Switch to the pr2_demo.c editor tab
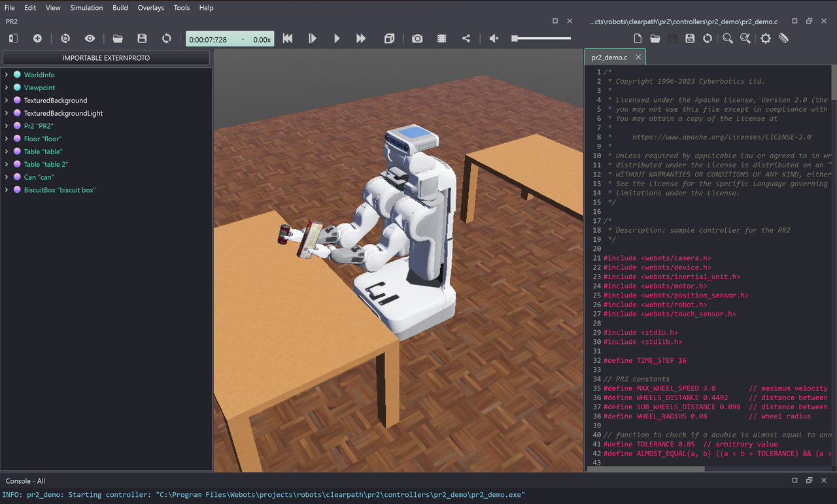The image size is (837, 504). [609, 58]
